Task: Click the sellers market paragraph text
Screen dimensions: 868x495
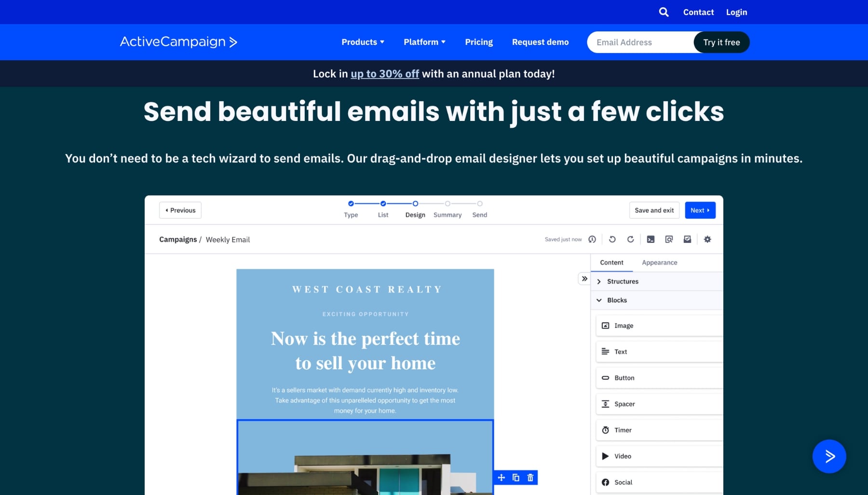Action: [x=365, y=401]
